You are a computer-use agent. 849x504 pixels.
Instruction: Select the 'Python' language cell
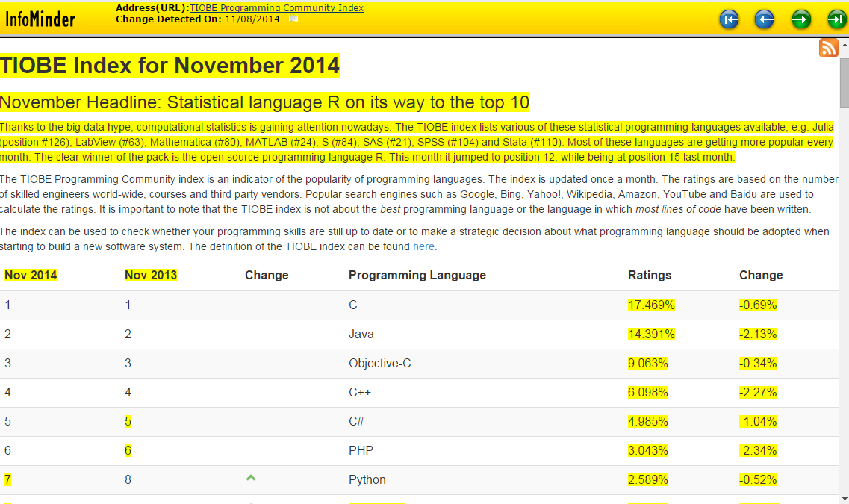(x=367, y=480)
